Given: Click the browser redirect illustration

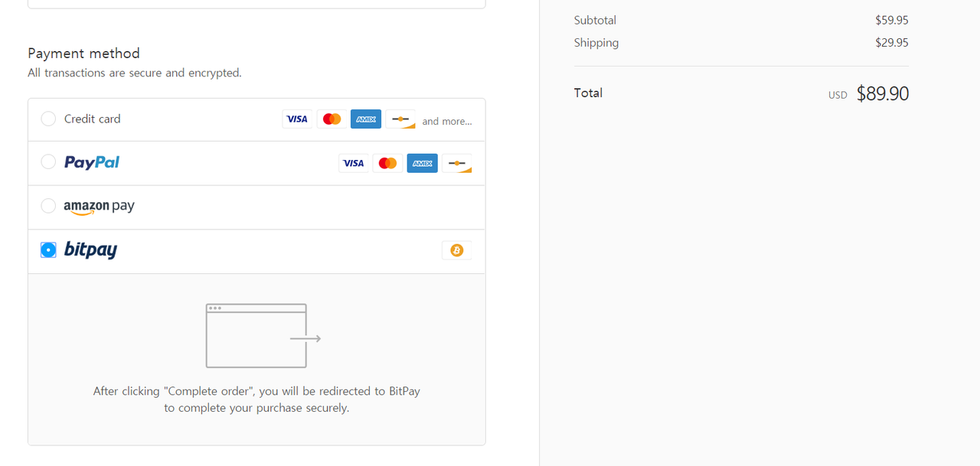Looking at the screenshot, I should (x=263, y=335).
